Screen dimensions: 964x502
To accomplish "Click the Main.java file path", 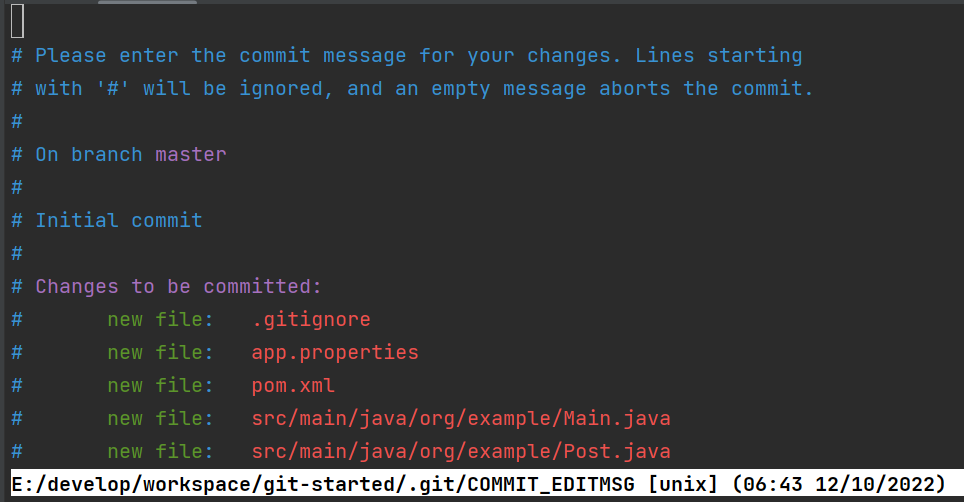I will click(x=461, y=419).
